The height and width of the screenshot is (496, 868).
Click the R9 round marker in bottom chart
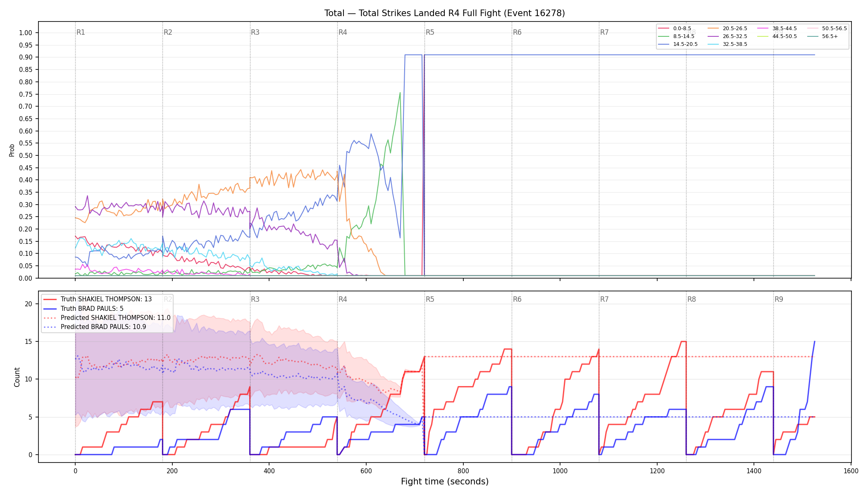tap(779, 299)
